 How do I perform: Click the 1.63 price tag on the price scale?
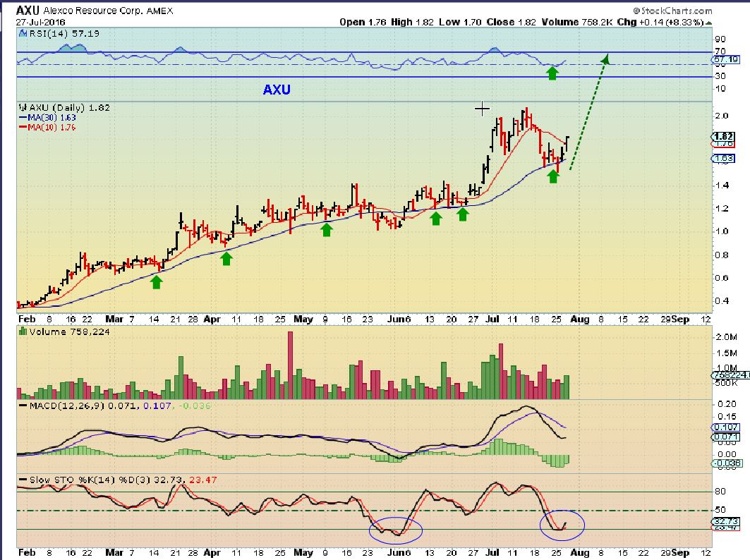click(723, 158)
